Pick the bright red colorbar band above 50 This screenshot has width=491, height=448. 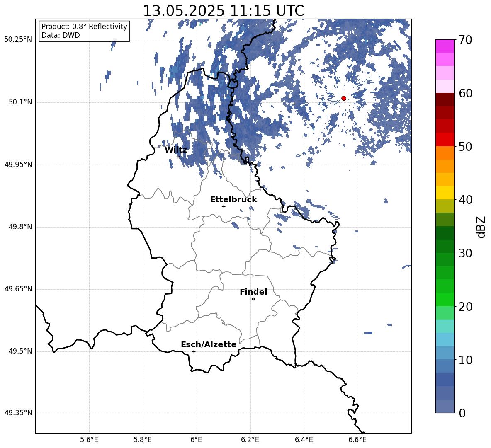coord(445,140)
